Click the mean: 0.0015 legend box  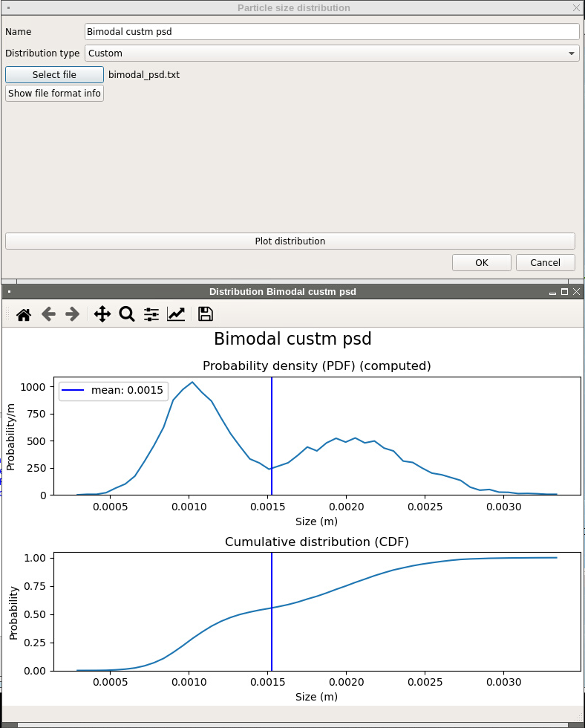click(113, 391)
